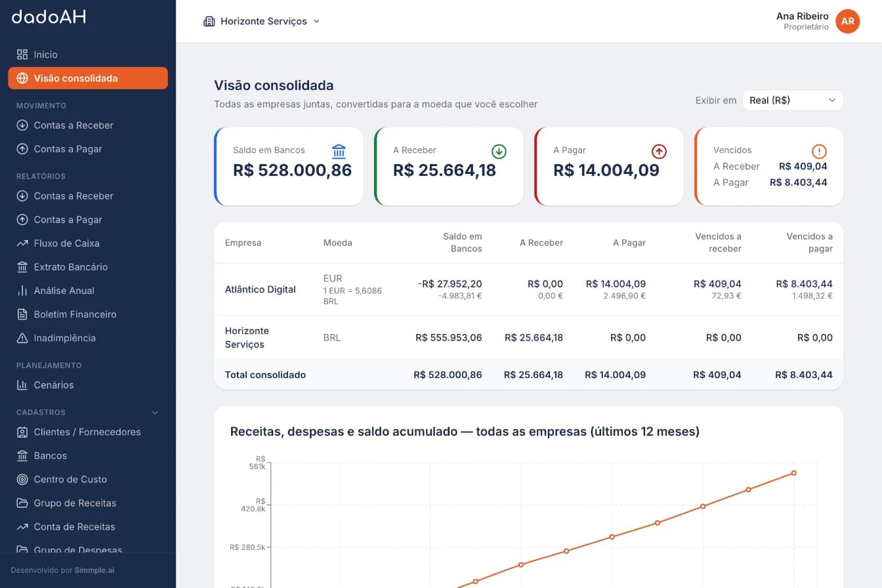
Task: Open the Horizonte Serviços company switcher
Action: tap(262, 21)
